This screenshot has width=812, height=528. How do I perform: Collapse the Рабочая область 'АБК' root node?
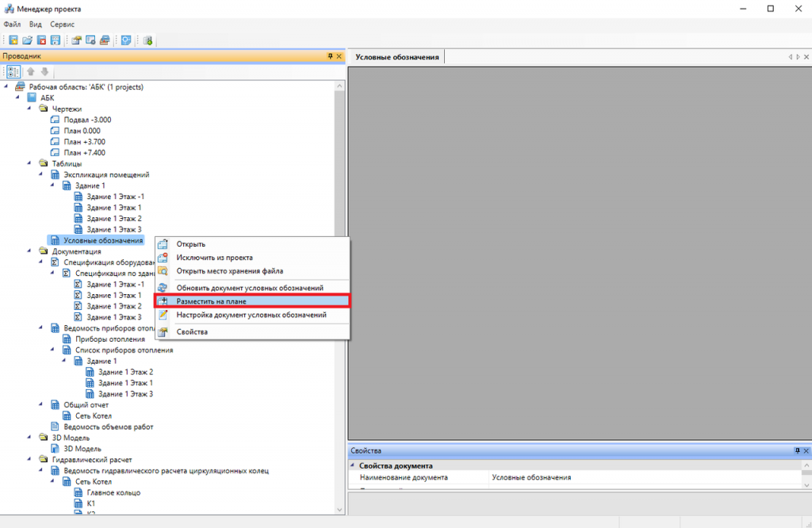coord(6,86)
